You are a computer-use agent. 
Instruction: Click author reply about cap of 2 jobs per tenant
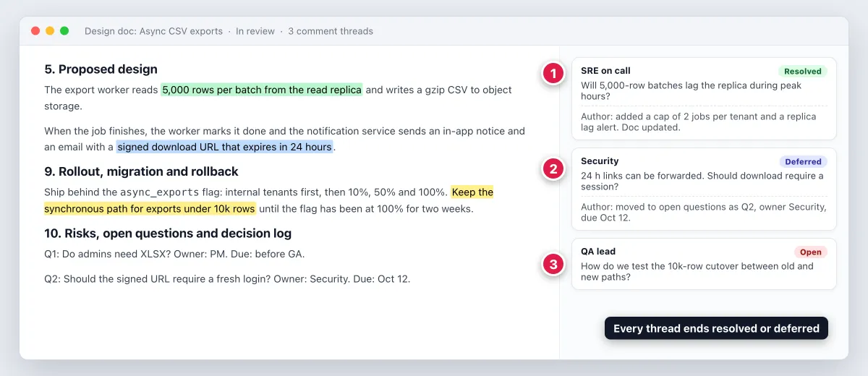[698, 121]
